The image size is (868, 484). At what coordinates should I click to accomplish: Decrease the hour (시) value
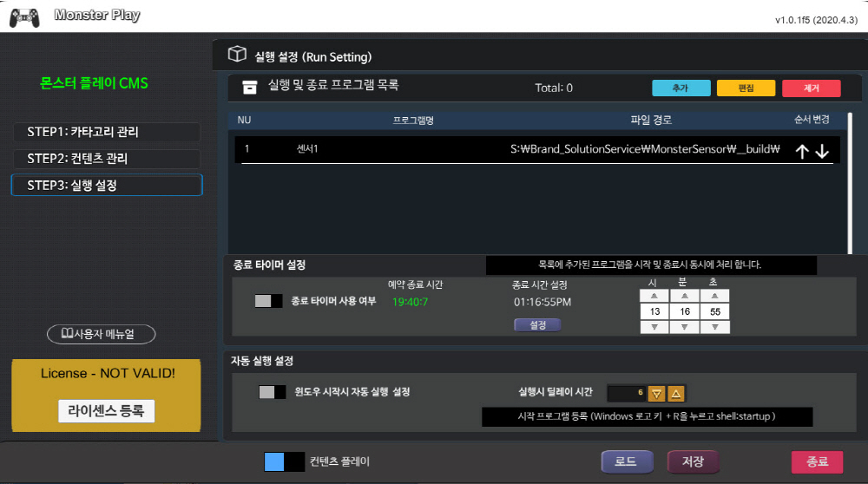[654, 327]
